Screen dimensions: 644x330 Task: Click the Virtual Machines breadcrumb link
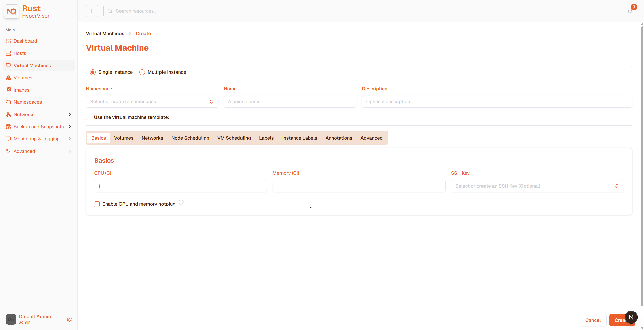(x=105, y=33)
